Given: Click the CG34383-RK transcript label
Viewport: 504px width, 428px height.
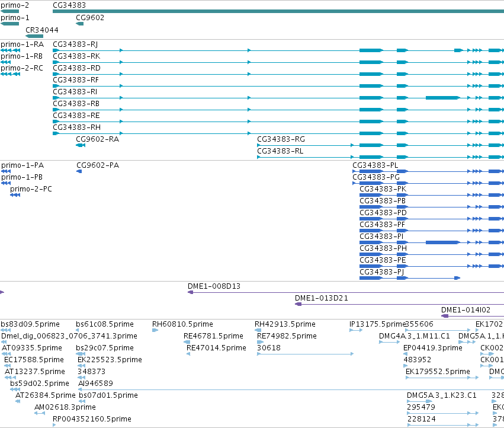Looking at the screenshot, I should coord(76,56).
